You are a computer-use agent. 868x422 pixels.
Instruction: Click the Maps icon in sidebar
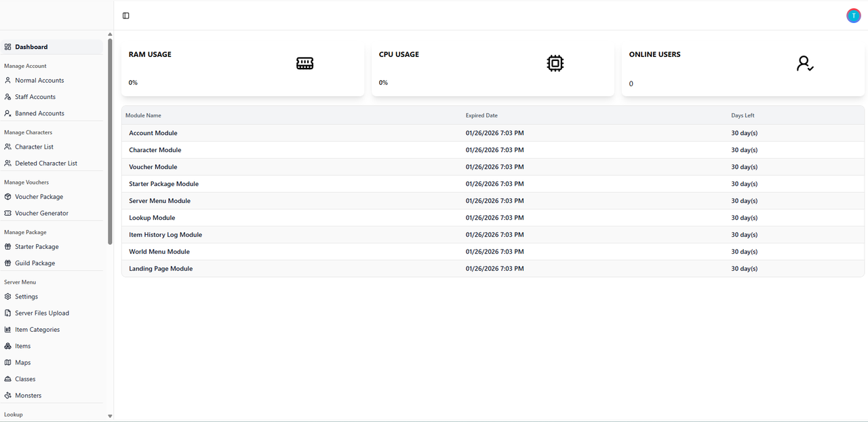click(x=7, y=363)
